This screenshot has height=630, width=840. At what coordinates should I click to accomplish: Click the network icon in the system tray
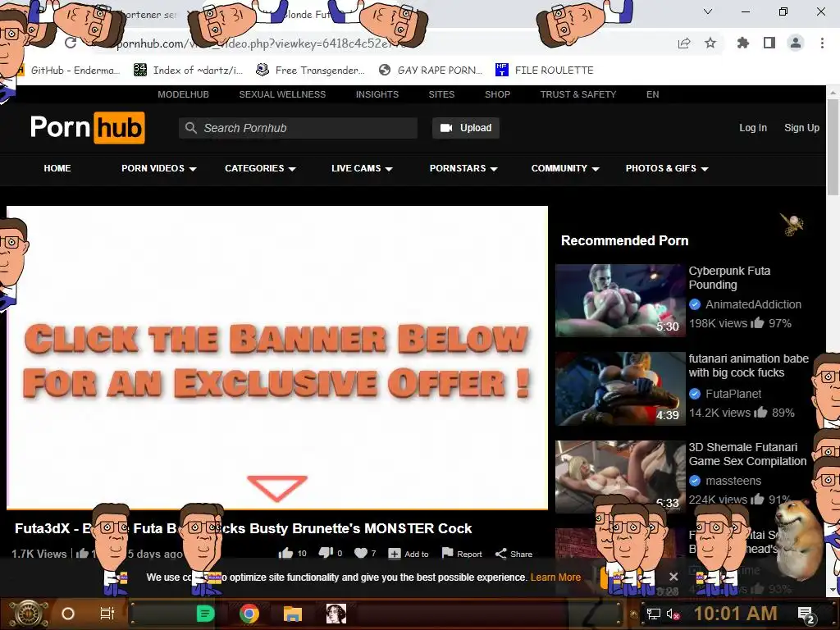pyautogui.click(x=654, y=614)
